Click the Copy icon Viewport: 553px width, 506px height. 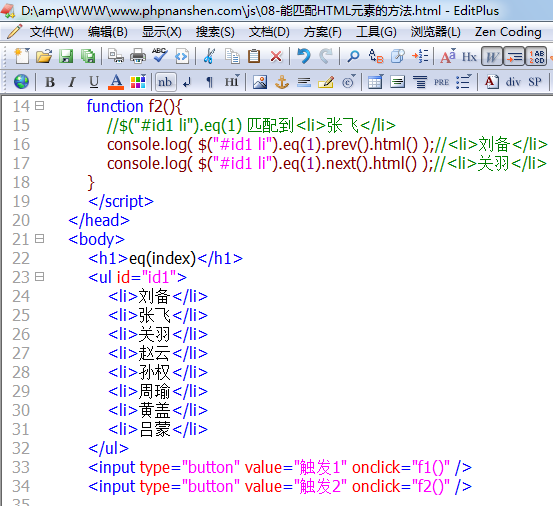coord(232,56)
